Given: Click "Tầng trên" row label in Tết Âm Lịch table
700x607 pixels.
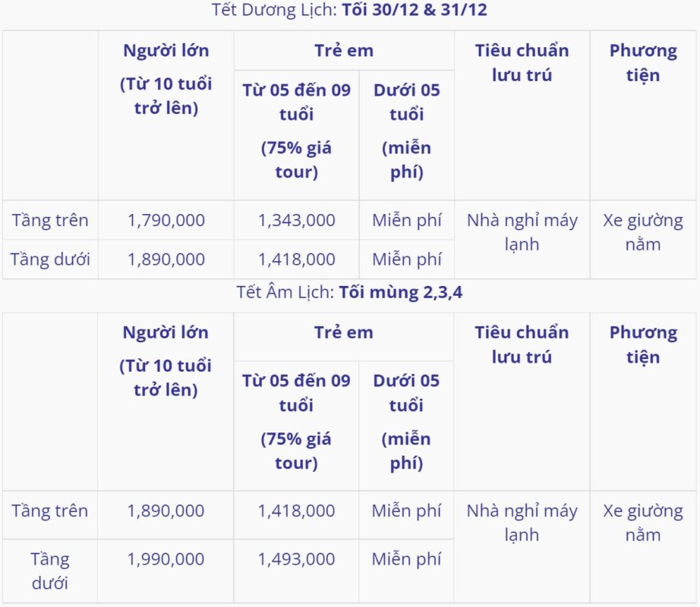Looking at the screenshot, I should pos(50,511).
